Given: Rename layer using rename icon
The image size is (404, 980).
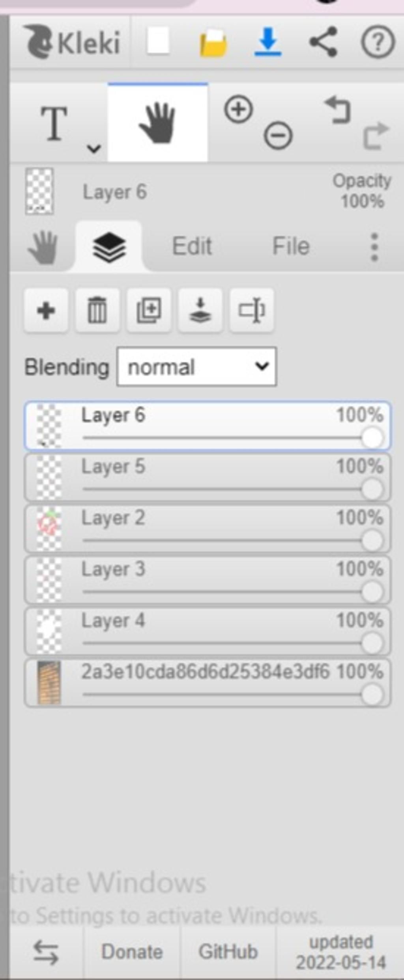Looking at the screenshot, I should pyautogui.click(x=252, y=311).
